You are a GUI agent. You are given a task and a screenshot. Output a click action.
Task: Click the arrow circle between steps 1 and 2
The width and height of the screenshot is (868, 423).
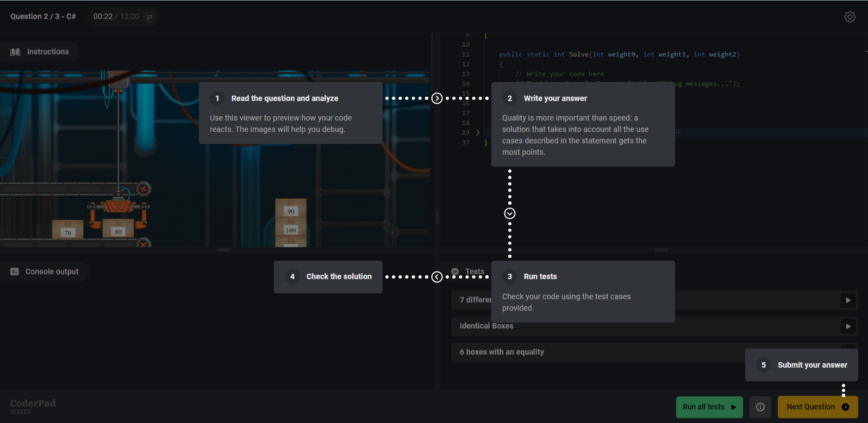click(437, 98)
